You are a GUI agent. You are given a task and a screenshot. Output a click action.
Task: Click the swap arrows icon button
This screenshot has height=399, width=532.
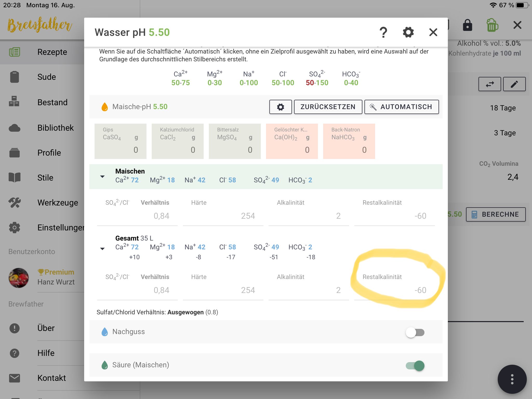click(x=490, y=84)
